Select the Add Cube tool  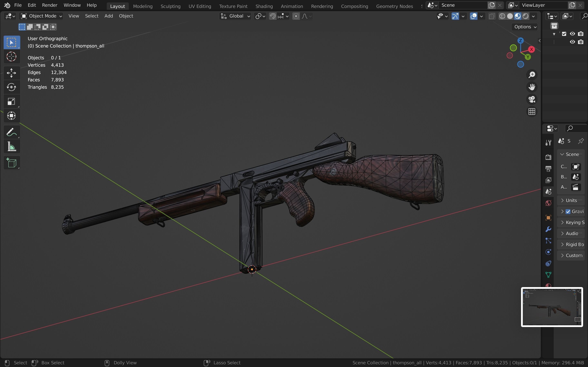(11, 163)
